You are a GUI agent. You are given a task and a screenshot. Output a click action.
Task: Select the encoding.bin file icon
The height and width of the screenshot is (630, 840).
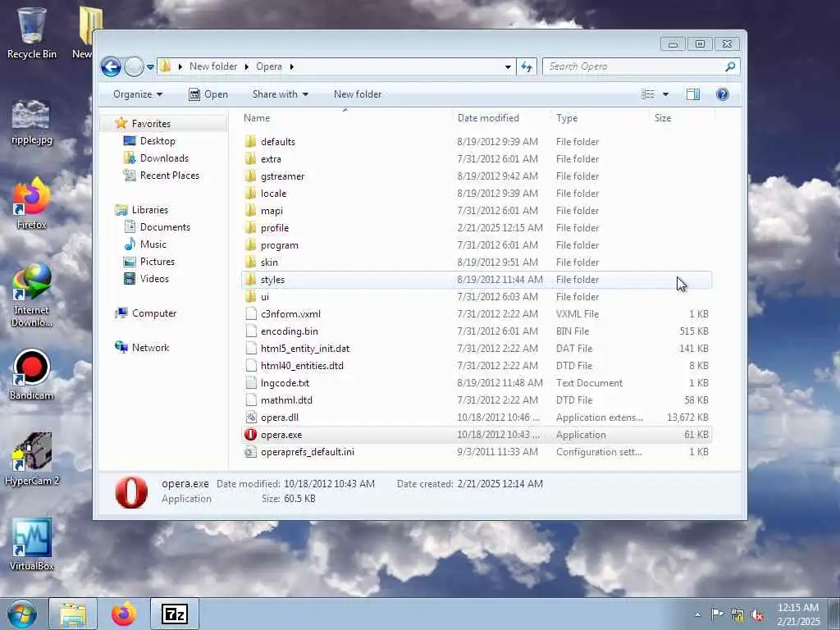coord(250,331)
